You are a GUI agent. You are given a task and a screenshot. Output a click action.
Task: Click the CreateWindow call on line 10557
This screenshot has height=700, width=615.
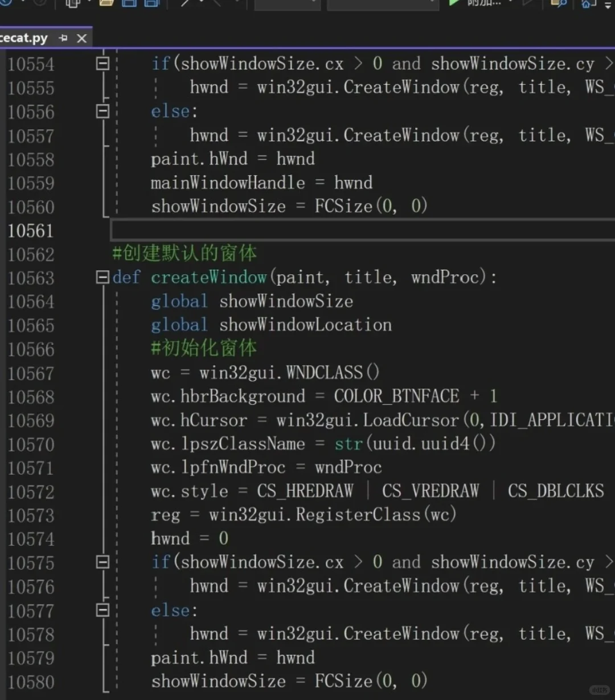[x=402, y=135]
